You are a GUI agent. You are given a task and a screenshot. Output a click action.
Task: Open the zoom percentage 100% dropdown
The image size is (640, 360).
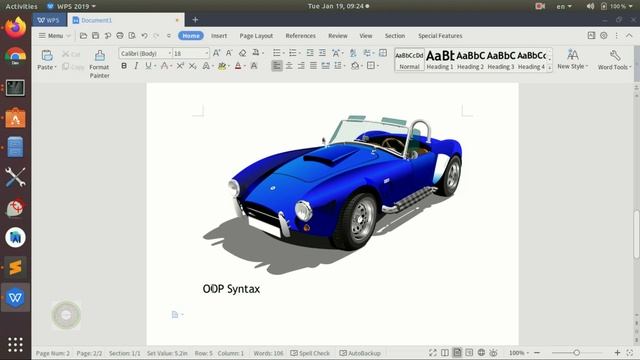coord(519,353)
